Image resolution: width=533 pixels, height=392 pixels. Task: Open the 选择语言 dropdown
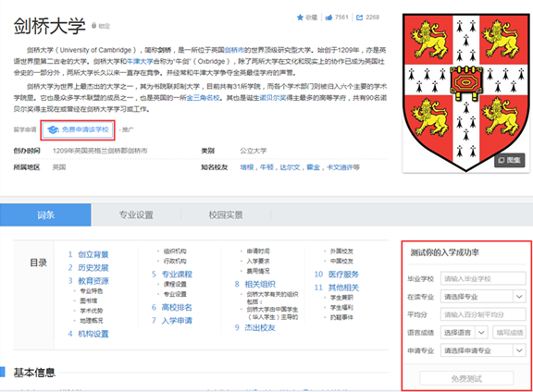[464, 333]
